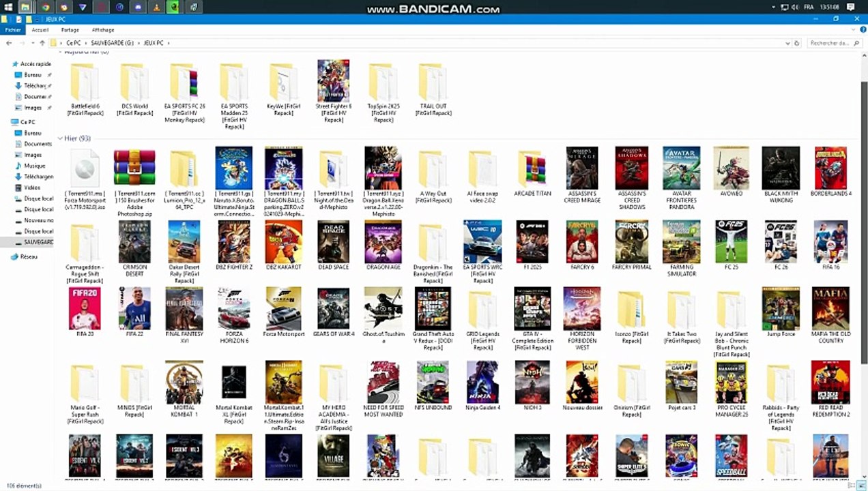Select the RED DEAD REDEMPTION 2 folder
Viewport: 868px width, 491px height.
point(830,389)
